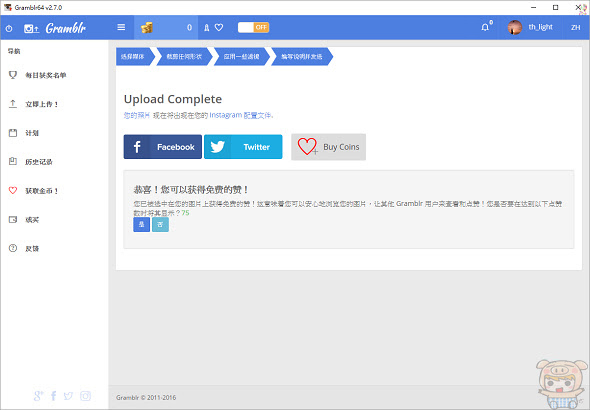Go to first step Select Media
The image size is (590, 410).
tap(135, 57)
